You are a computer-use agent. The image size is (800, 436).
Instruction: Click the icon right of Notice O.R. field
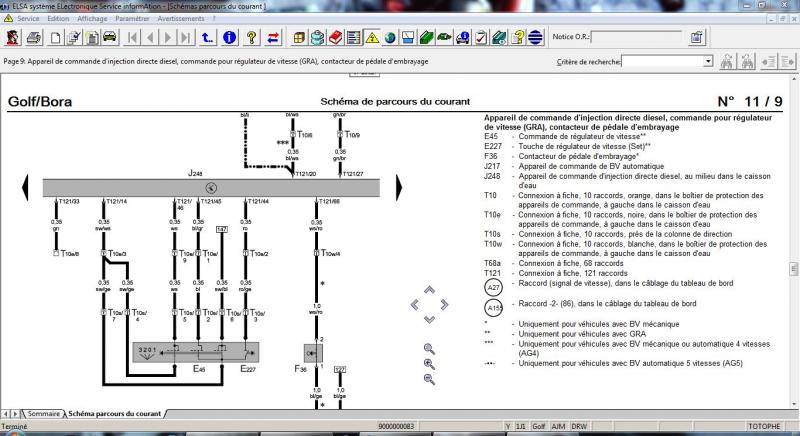point(696,37)
